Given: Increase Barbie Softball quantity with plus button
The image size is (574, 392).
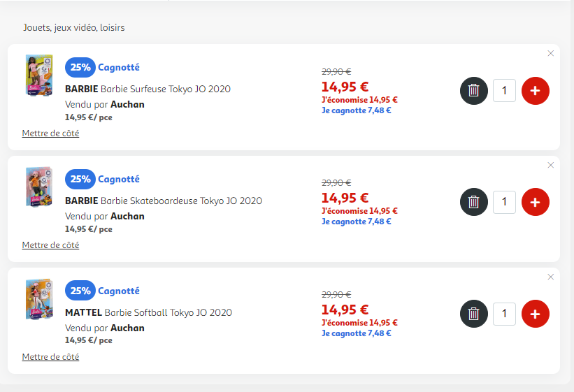Looking at the screenshot, I should coord(535,314).
